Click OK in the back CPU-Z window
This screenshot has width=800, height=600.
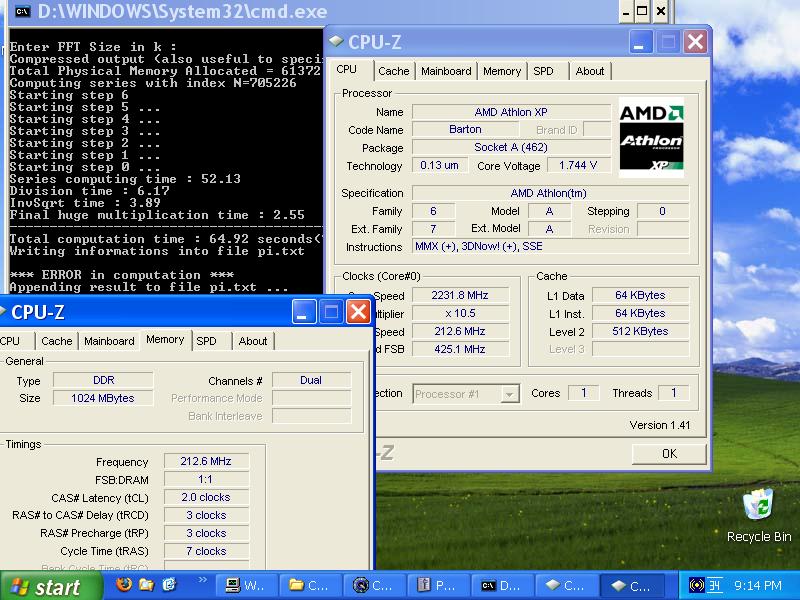(x=669, y=454)
